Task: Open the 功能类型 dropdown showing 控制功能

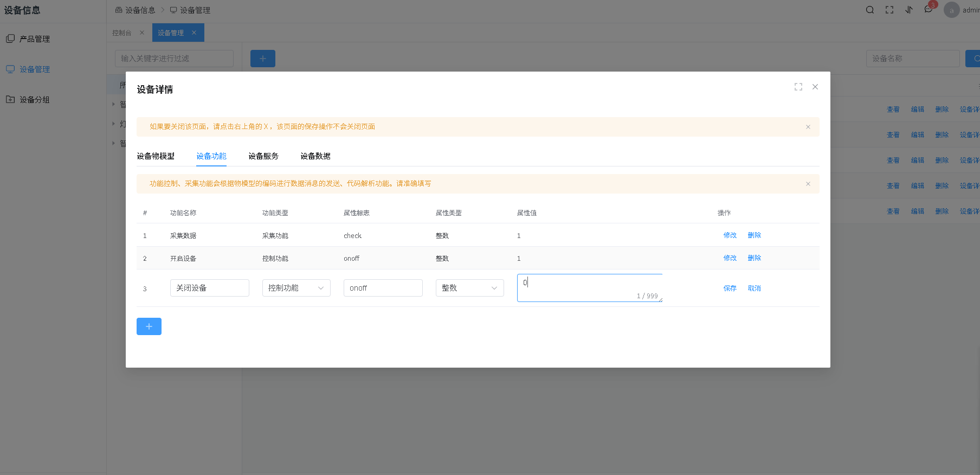Action: [x=296, y=288]
